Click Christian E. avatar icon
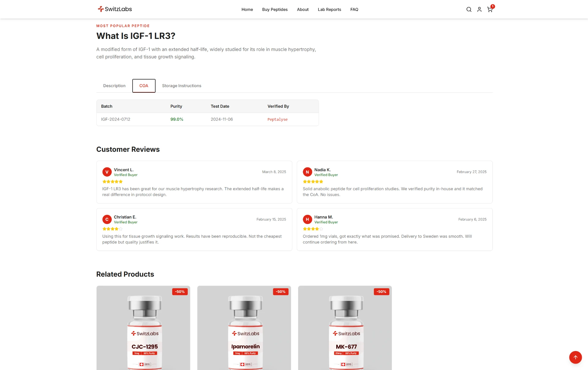The image size is (588, 370). [x=107, y=219]
